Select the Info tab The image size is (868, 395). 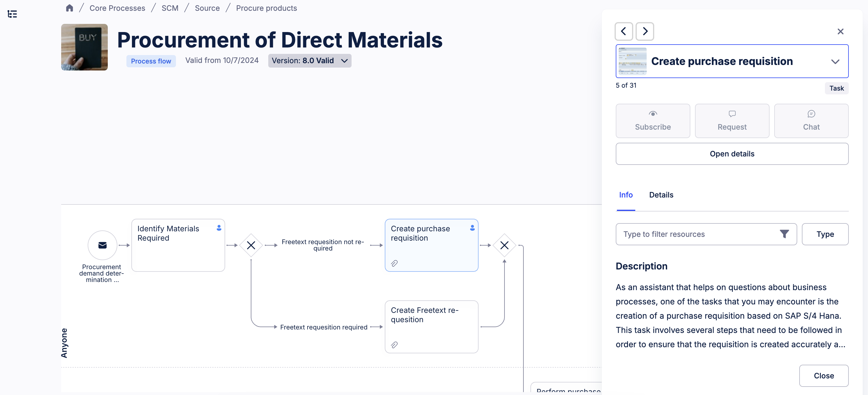pyautogui.click(x=626, y=195)
